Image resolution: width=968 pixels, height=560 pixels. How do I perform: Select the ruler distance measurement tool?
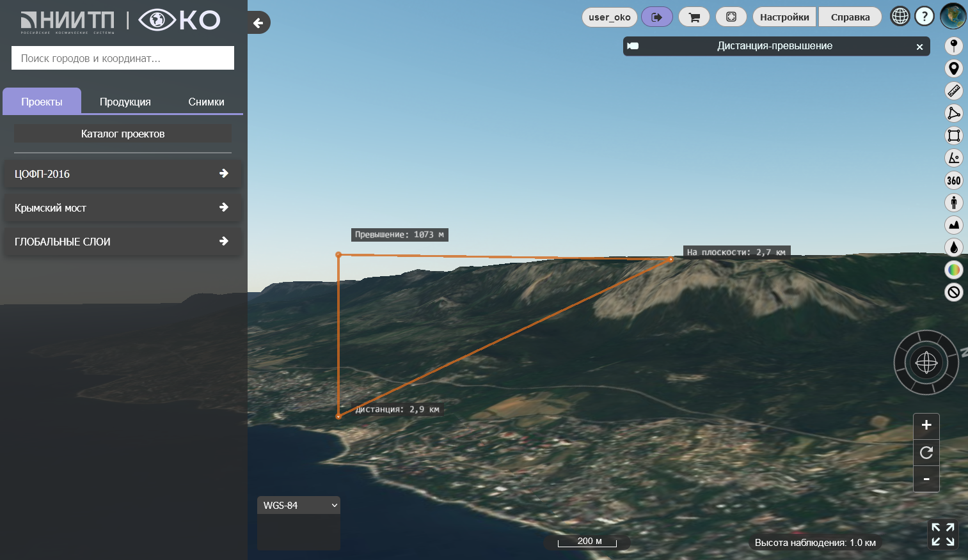click(953, 91)
